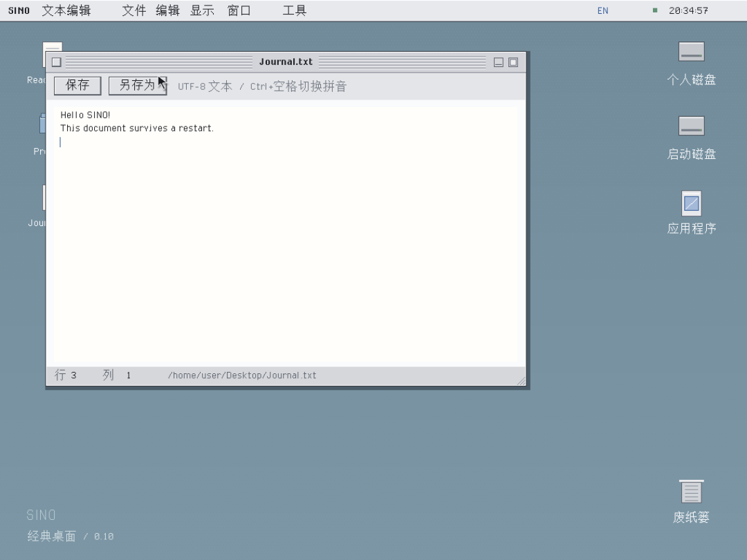
Task: Open the SINO system menu
Action: pos(19,10)
